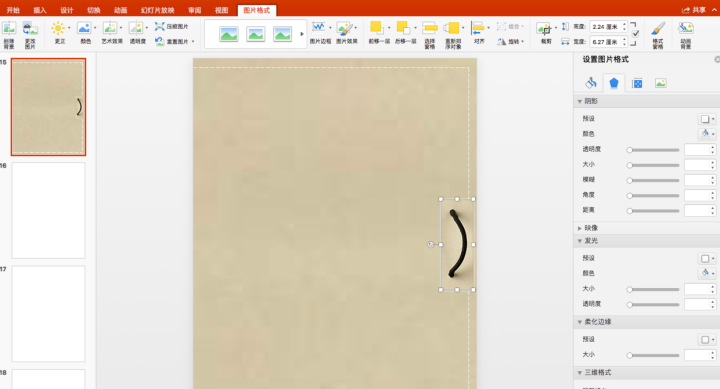Viewport: 720px width, 389px height.
Task: Switch to the 切换 Transitions tab
Action: pos(94,10)
